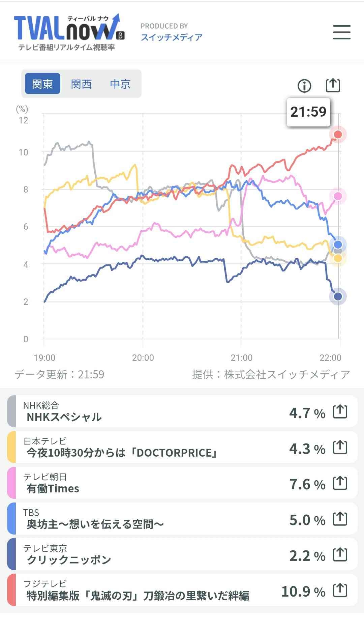
Task: Click the pink テレビ朝日 data point
Action: click(x=338, y=196)
